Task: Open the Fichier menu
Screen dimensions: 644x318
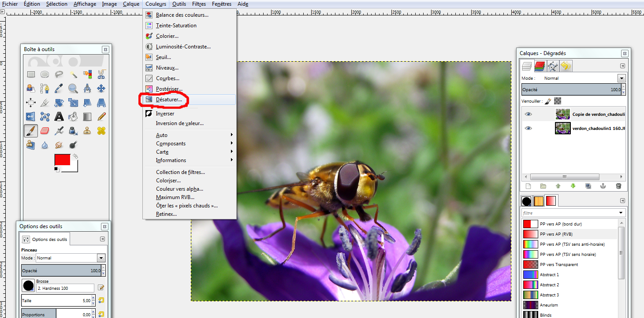Action: [10, 4]
